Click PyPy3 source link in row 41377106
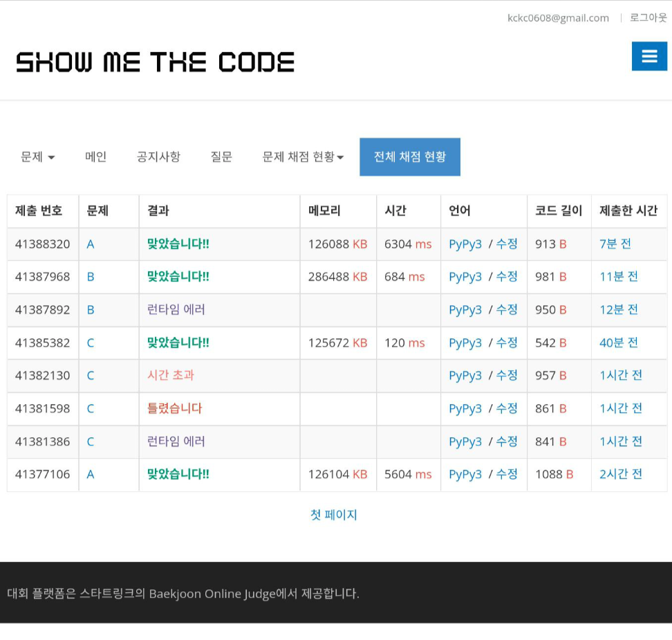Image resolution: width=672 pixels, height=640 pixels. click(x=465, y=475)
